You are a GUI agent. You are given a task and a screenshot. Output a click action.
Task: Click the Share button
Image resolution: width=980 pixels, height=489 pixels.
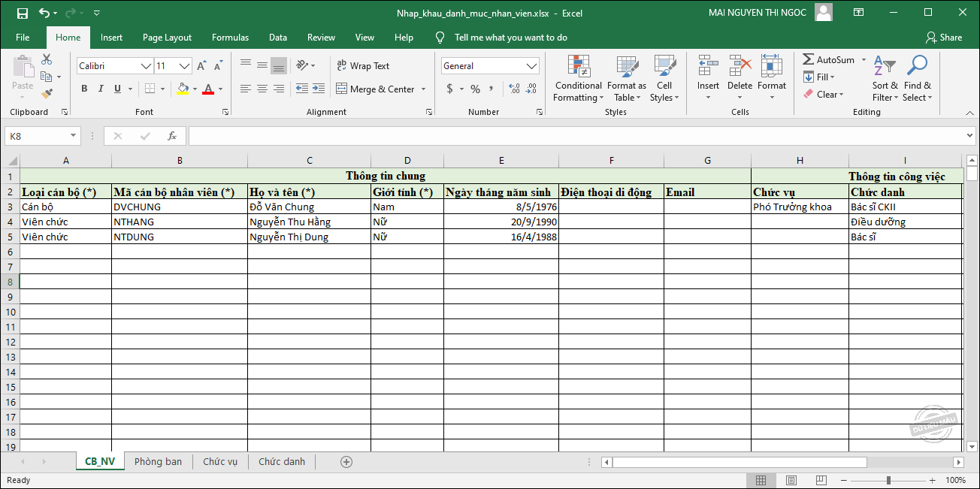click(x=944, y=38)
